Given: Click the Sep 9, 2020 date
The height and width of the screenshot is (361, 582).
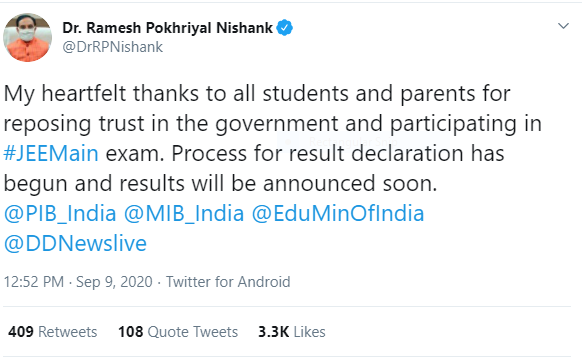Looking at the screenshot, I should coord(114,282).
